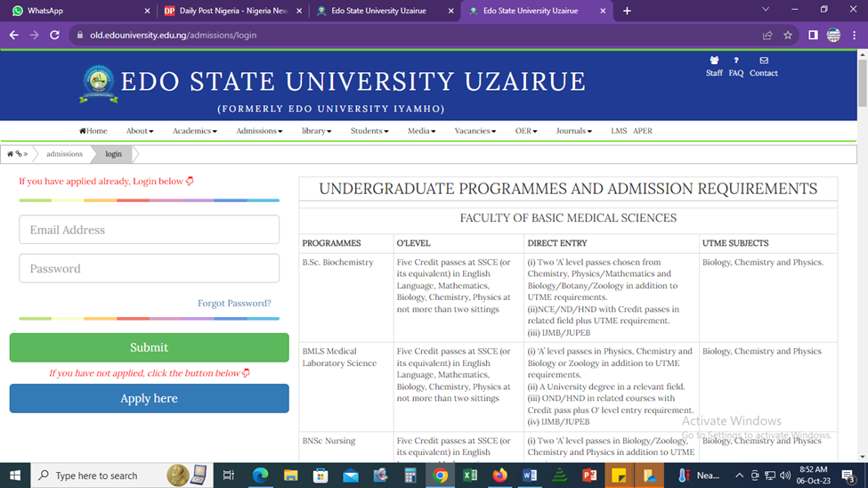This screenshot has width=868, height=488.
Task: Close the WhatsApp tab
Action: tap(147, 11)
